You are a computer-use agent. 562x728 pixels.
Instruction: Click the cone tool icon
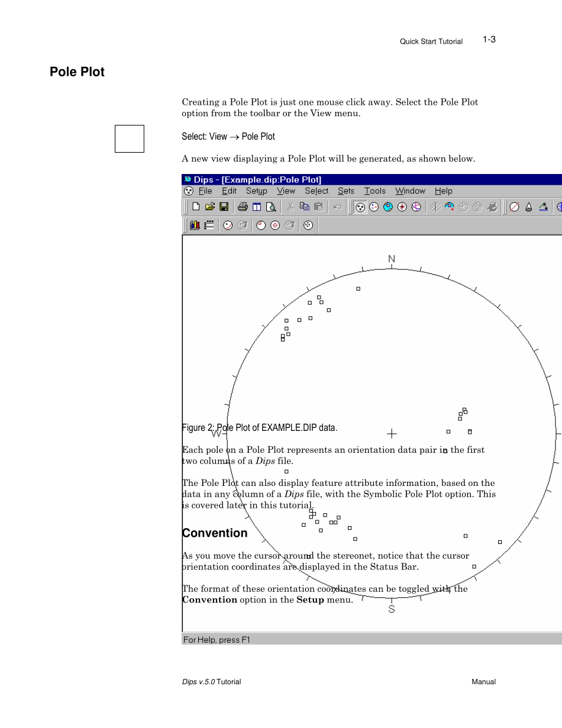[x=528, y=207]
